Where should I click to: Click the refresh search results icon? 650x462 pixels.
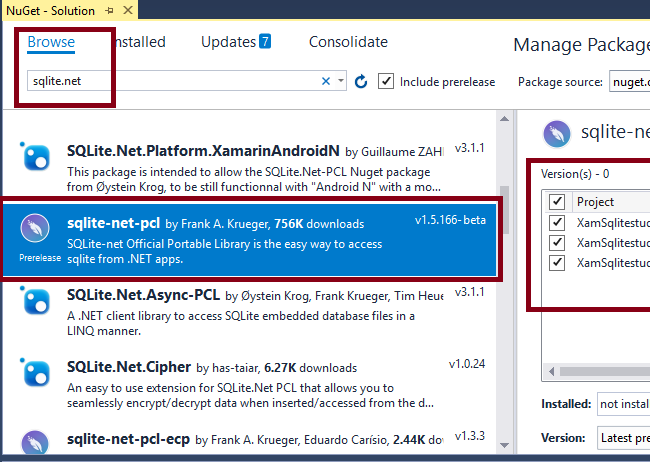click(361, 81)
